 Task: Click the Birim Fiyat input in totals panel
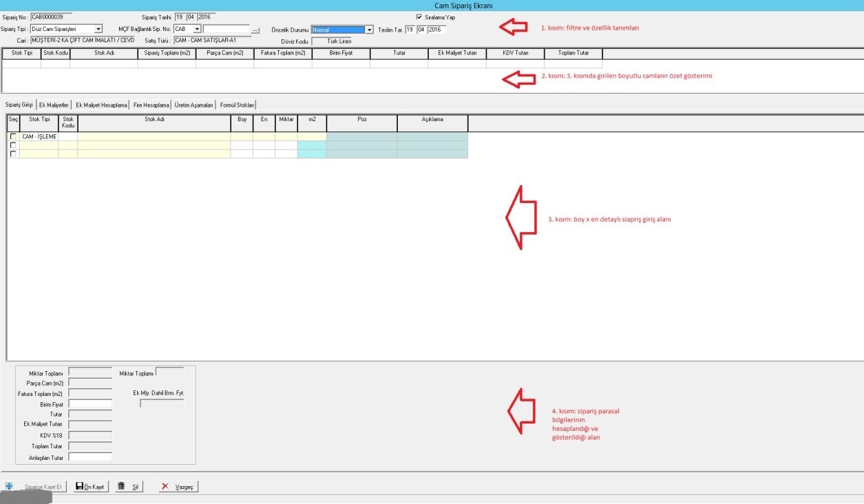[x=90, y=404]
